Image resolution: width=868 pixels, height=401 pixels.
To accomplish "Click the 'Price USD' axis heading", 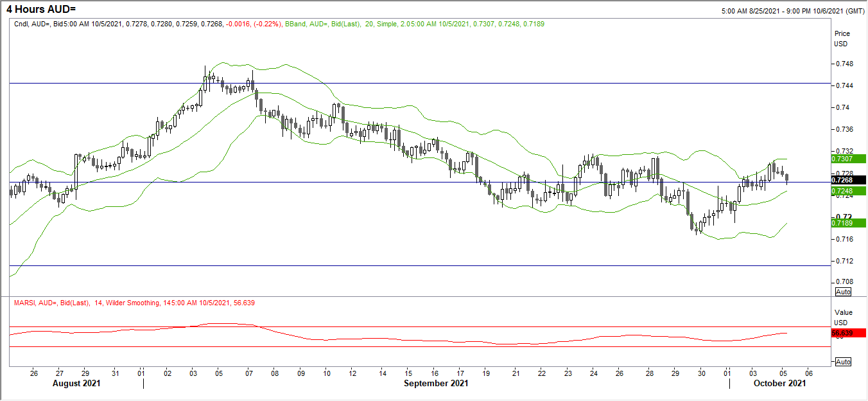I will point(841,38).
